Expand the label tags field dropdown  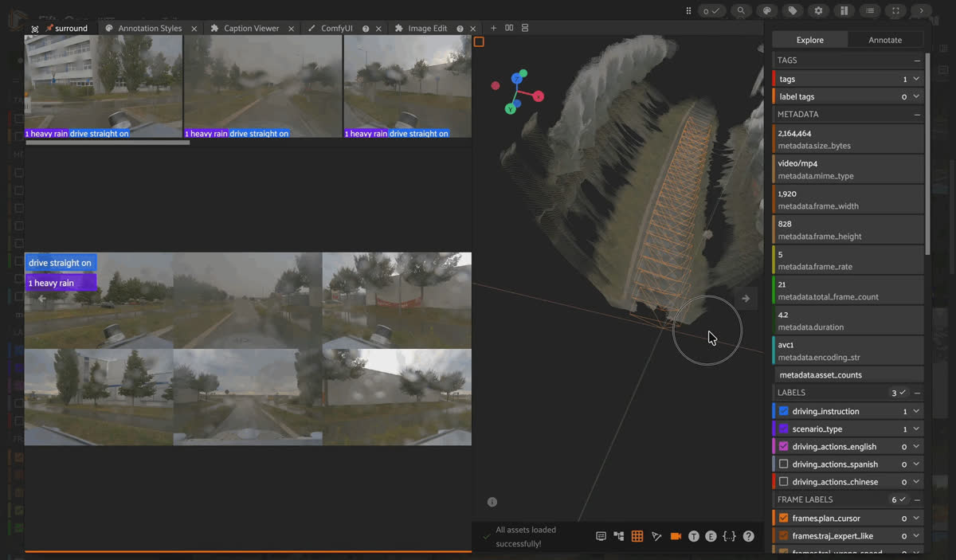(916, 96)
